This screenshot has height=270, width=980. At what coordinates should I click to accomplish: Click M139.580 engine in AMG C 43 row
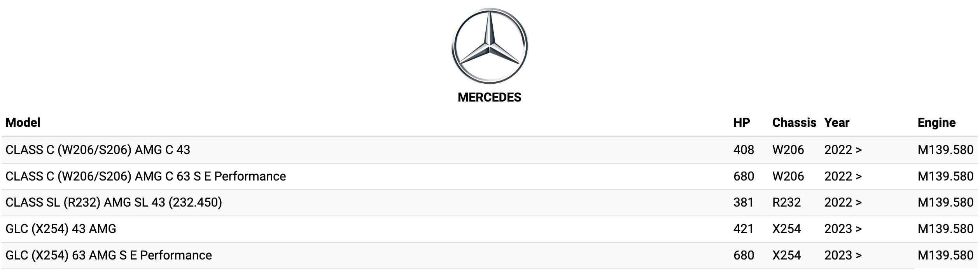945,150
